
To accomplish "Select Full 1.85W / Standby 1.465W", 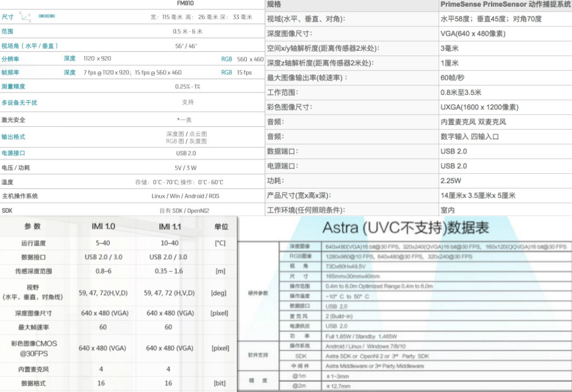I will 361,336.
